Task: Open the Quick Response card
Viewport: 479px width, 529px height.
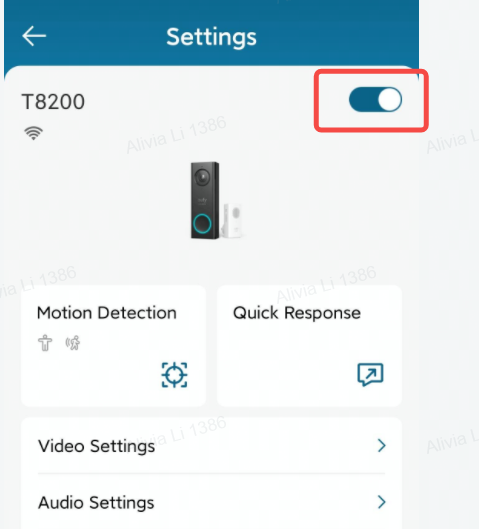Action: pyautogui.click(x=309, y=346)
